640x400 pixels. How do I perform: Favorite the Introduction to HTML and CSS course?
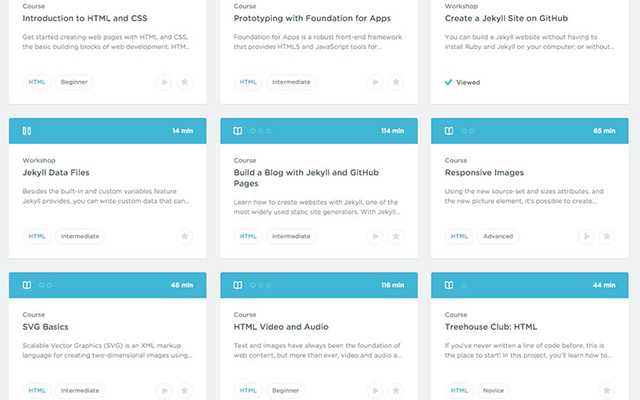[184, 82]
